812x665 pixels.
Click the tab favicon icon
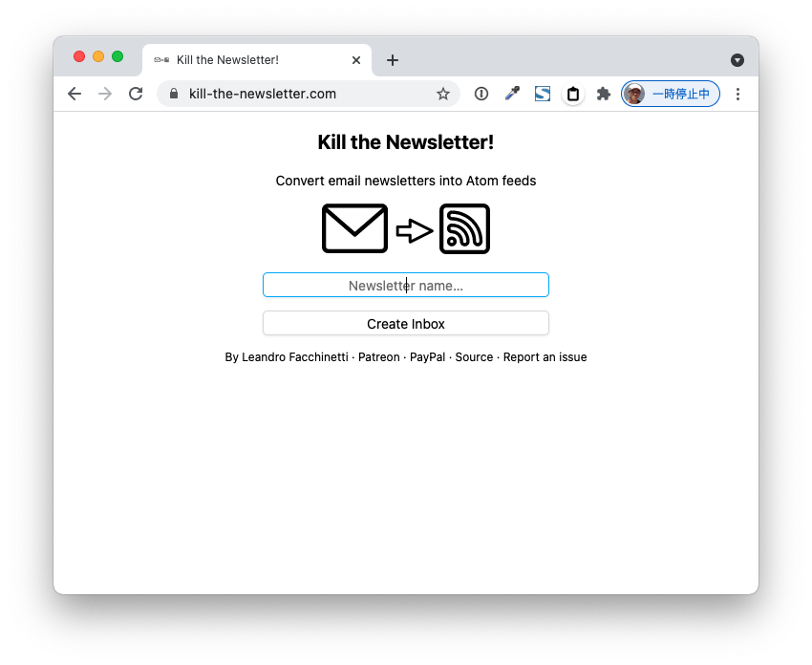coord(161,60)
